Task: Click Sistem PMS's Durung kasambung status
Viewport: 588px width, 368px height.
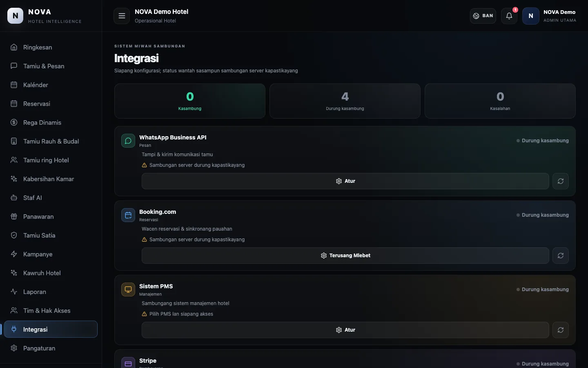Action: point(543,289)
